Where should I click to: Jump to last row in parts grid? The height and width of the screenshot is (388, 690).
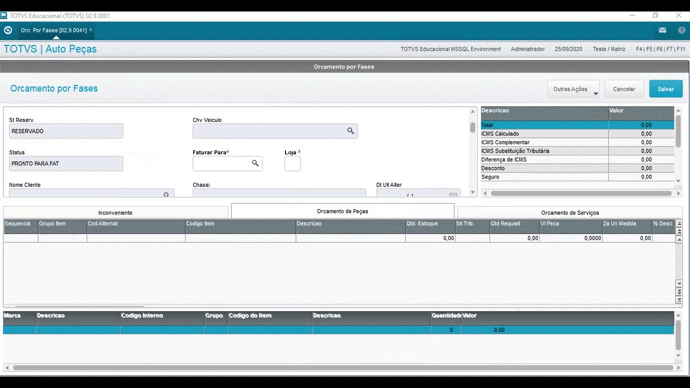(x=679, y=300)
